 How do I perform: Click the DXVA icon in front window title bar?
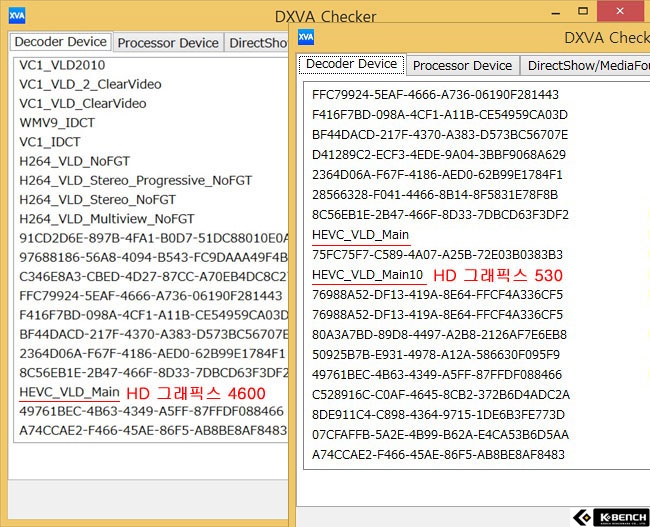point(306,37)
